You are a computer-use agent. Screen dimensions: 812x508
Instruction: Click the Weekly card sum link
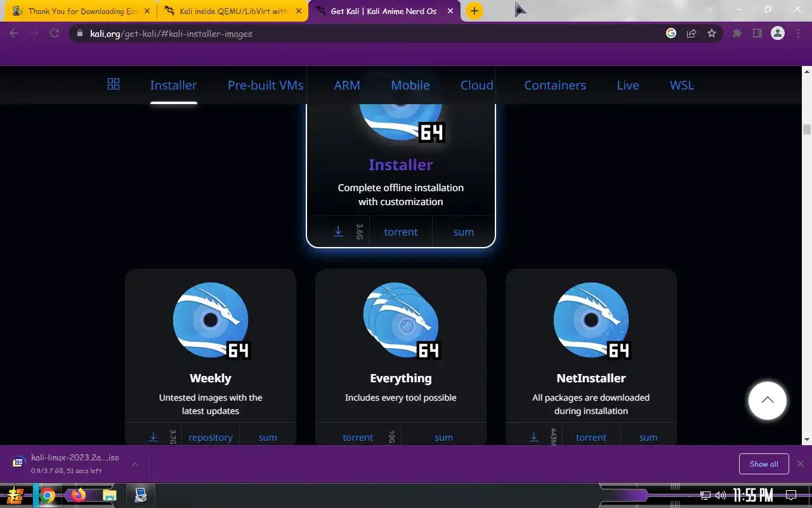[x=268, y=437]
